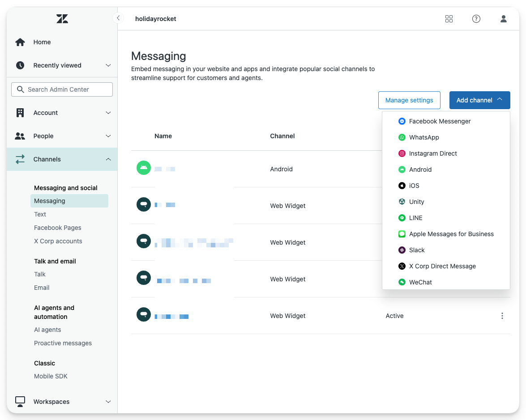
Task: Select WhatsApp from channel list
Action: pyautogui.click(x=423, y=137)
